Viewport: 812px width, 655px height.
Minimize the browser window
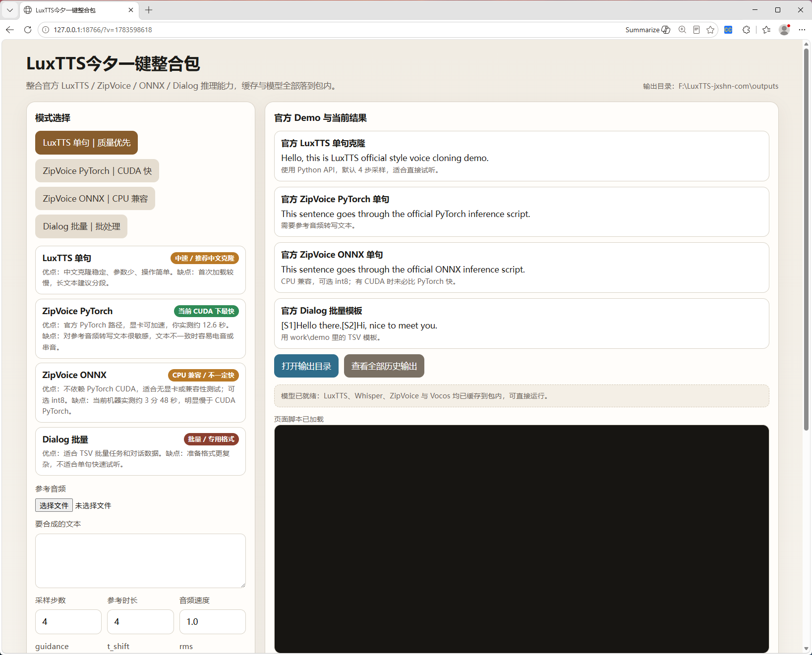[x=755, y=10]
